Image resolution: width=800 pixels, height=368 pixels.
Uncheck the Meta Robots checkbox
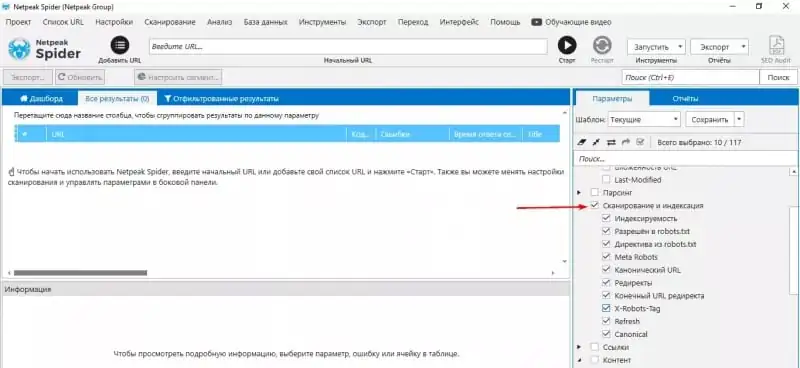pos(606,257)
